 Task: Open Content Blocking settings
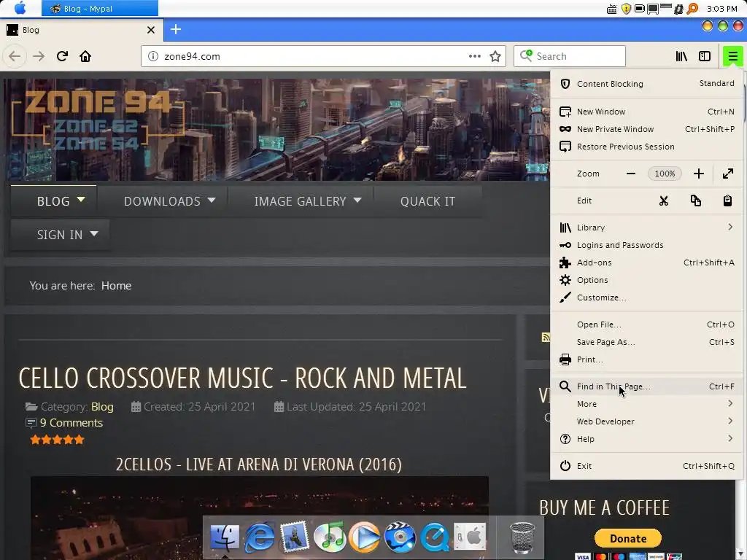tap(647, 84)
